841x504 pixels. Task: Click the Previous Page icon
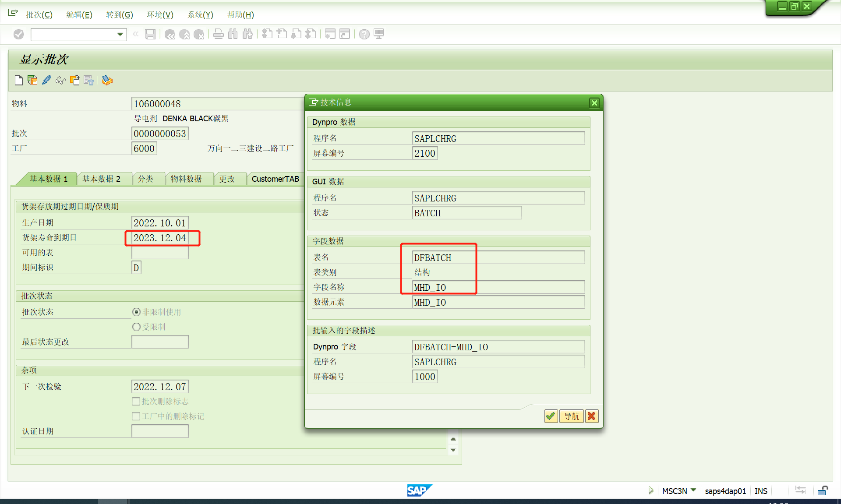coord(282,34)
